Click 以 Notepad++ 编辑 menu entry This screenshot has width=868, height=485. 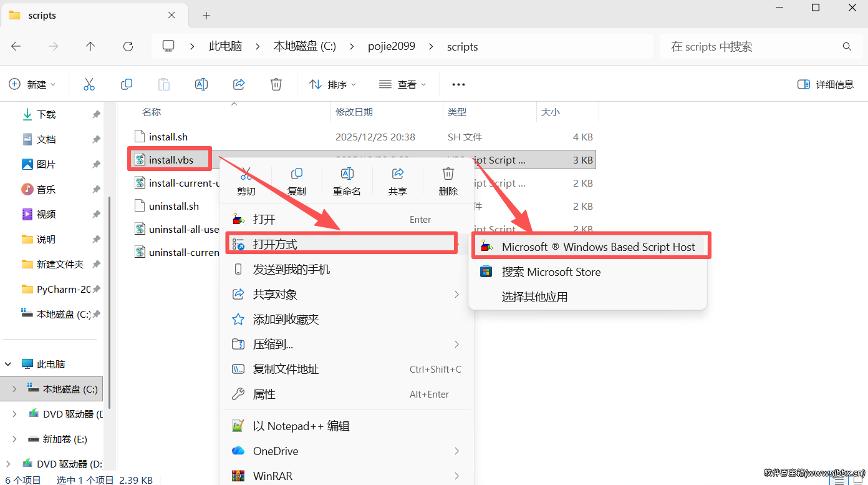pyautogui.click(x=347, y=426)
